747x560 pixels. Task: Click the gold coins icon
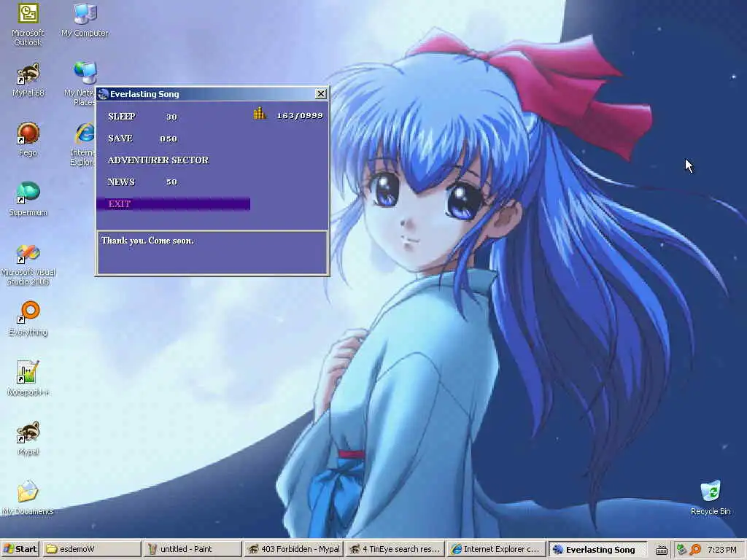click(260, 113)
